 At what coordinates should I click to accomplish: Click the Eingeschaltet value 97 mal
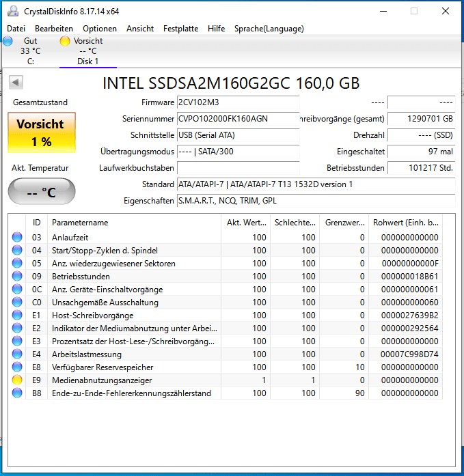click(422, 152)
